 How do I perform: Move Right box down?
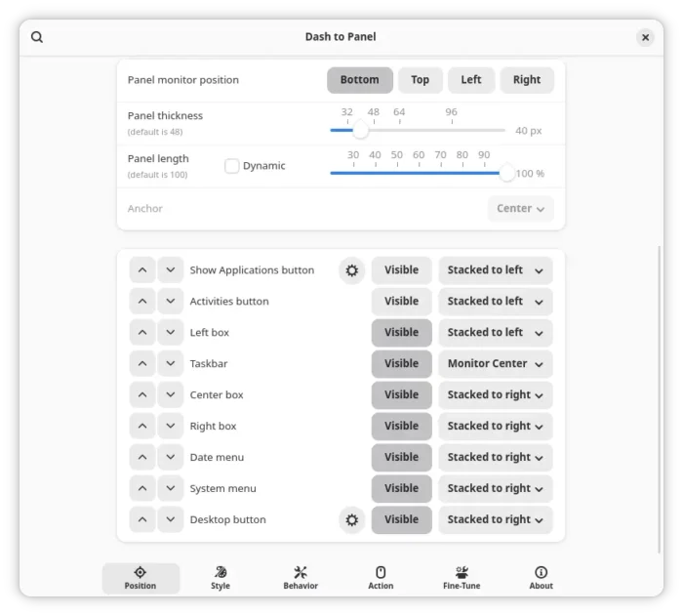(171, 426)
